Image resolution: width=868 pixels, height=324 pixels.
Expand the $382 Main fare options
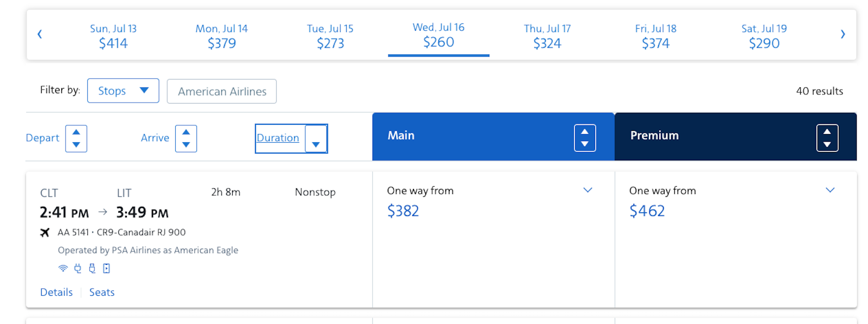pyautogui.click(x=588, y=190)
